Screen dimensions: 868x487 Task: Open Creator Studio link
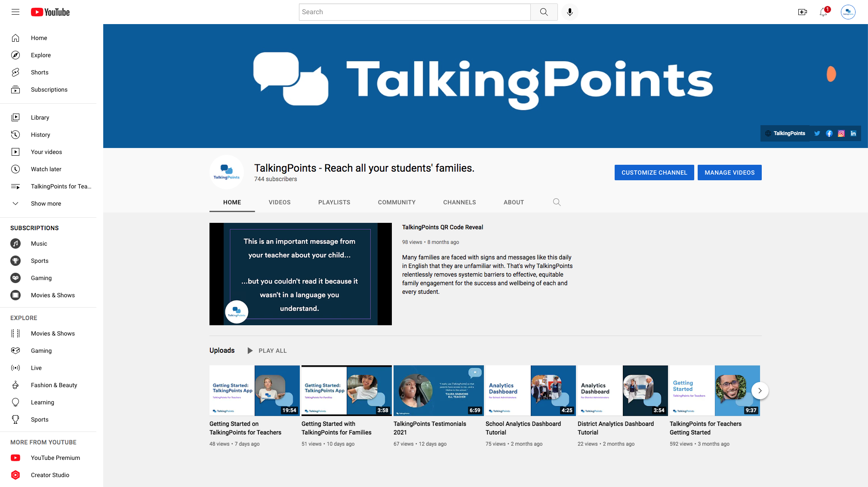coord(48,475)
